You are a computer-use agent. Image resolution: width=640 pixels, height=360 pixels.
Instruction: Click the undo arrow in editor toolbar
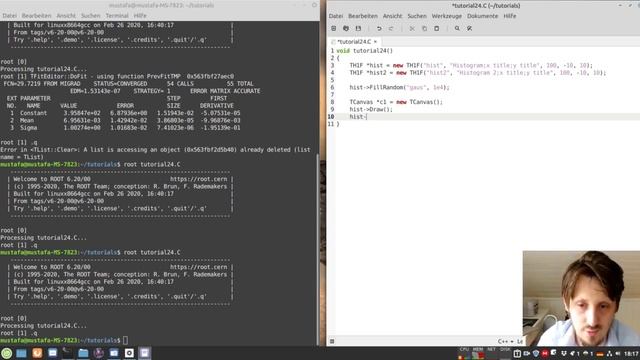(379, 29)
